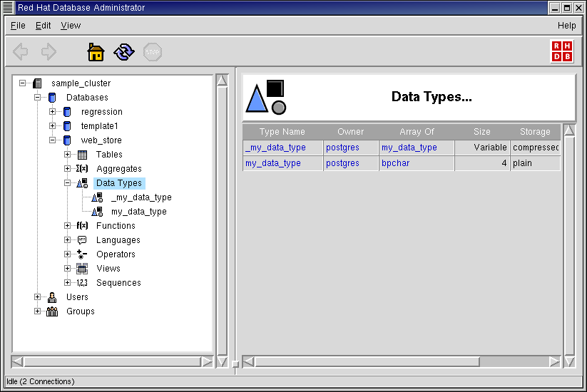Image resolution: width=587 pixels, height=392 pixels.
Task: Click the Views icon in tree
Action: [82, 269]
